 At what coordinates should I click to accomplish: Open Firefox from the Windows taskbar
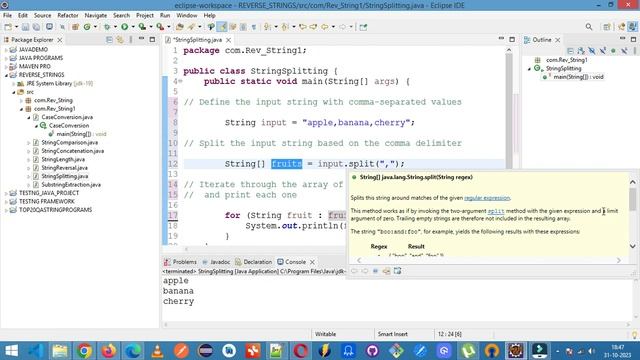[x=109, y=351]
